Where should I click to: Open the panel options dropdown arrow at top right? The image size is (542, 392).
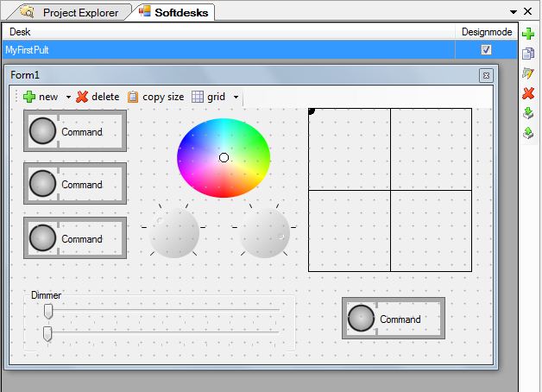point(514,12)
